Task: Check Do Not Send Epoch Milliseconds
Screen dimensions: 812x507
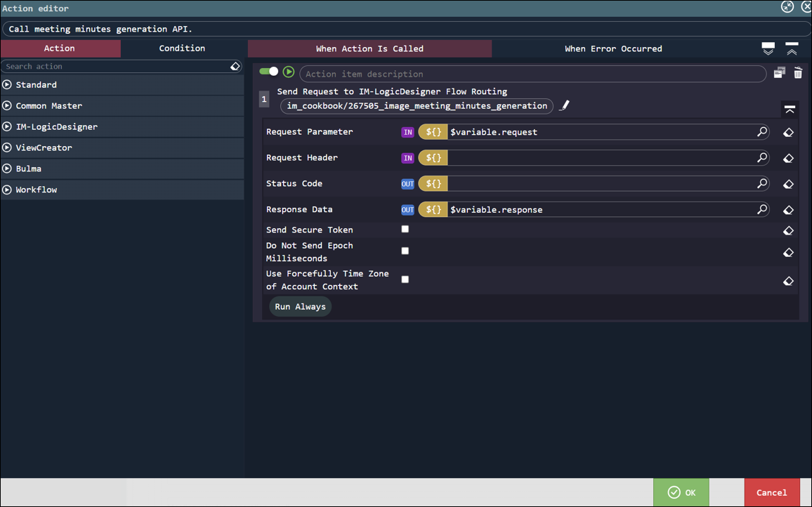Action: [x=405, y=251]
